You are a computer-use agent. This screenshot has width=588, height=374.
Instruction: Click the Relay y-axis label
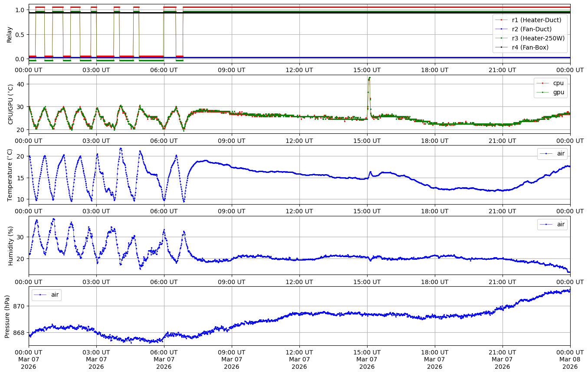point(9,34)
